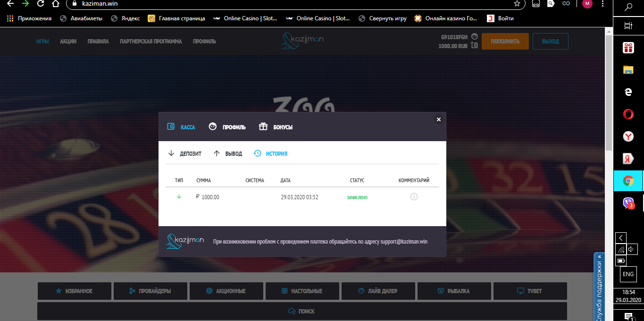Launch Opera browser from taskbar
644x321 pixels.
point(628,114)
